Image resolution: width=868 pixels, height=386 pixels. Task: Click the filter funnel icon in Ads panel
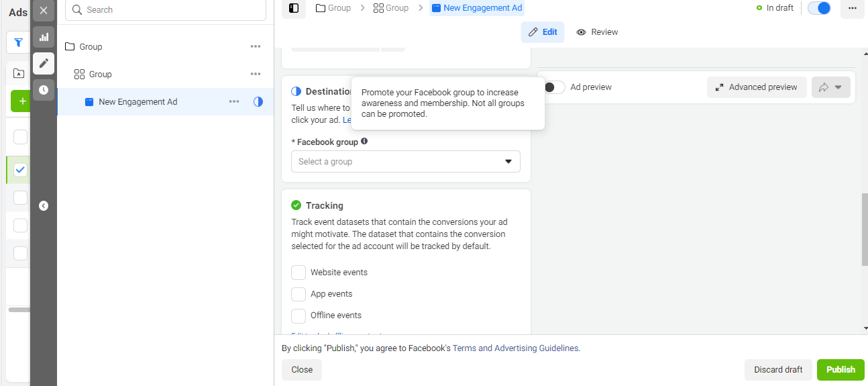pyautogui.click(x=19, y=42)
